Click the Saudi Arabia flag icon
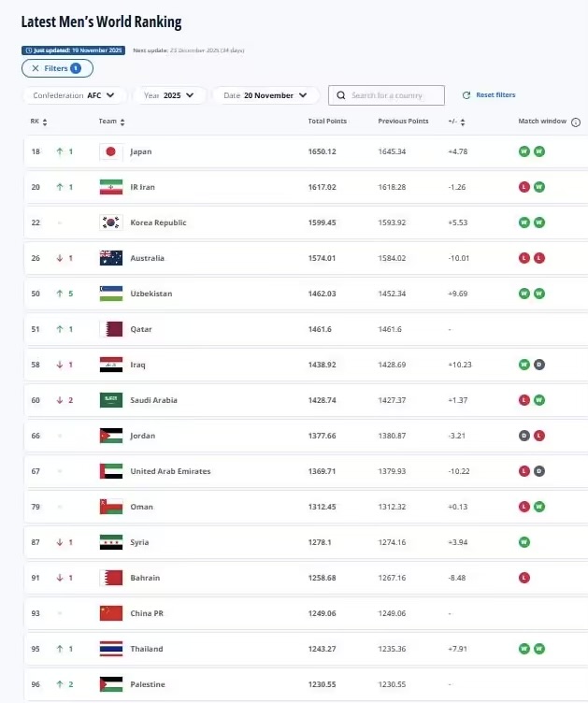Viewport: 588px width, 703px height. (111, 400)
